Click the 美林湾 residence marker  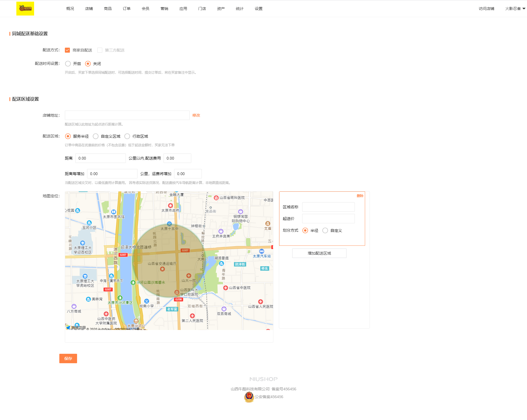click(x=88, y=299)
